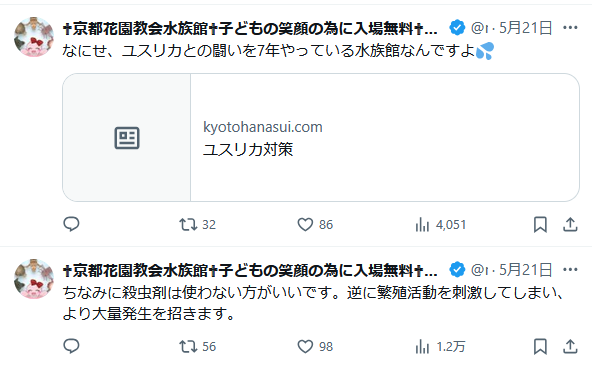The height and width of the screenshot is (368, 592).
Task: Open 京都花園教会水族館 account name on first tweet
Action: click(x=250, y=28)
